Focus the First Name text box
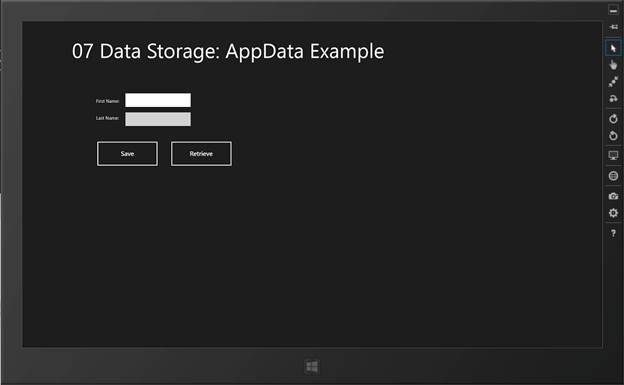 coord(158,100)
